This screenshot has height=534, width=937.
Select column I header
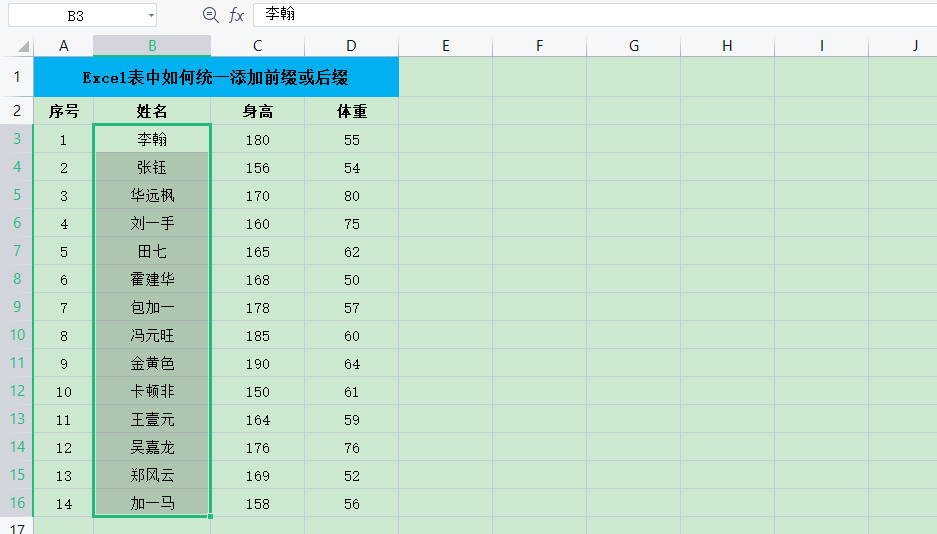(x=821, y=46)
